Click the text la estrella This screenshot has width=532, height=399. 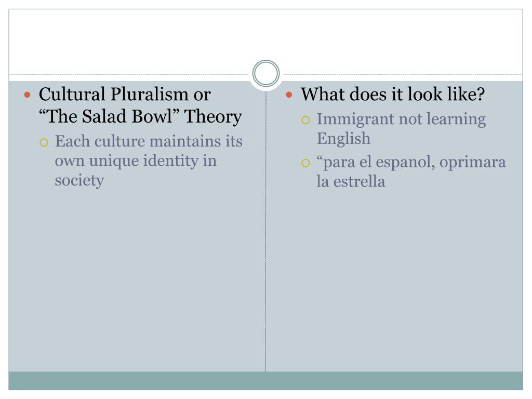pyautogui.click(x=351, y=182)
